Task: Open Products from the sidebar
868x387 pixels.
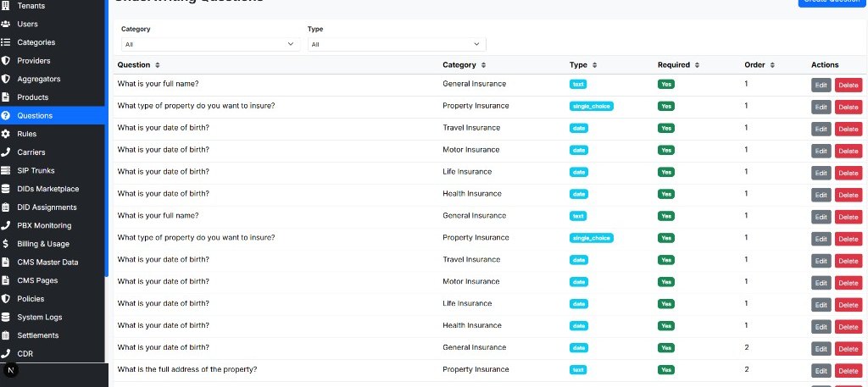Action: click(53, 97)
